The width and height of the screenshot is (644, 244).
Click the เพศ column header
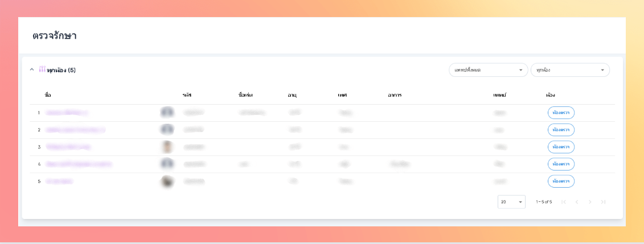coord(342,95)
